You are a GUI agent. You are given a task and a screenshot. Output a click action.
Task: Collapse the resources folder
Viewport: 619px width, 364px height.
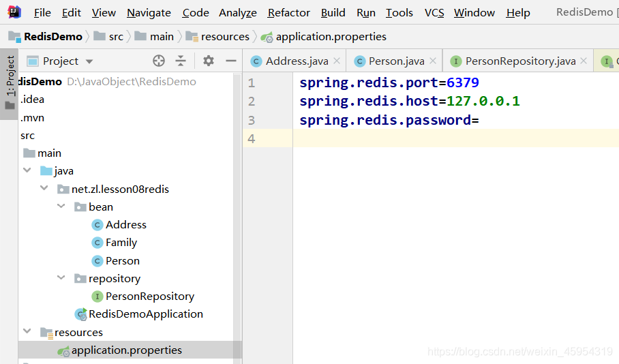(x=27, y=331)
